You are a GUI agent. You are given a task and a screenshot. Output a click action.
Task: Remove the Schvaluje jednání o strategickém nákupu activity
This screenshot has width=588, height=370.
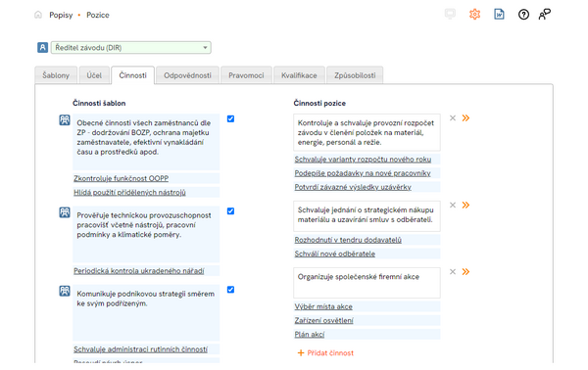pos(453,205)
